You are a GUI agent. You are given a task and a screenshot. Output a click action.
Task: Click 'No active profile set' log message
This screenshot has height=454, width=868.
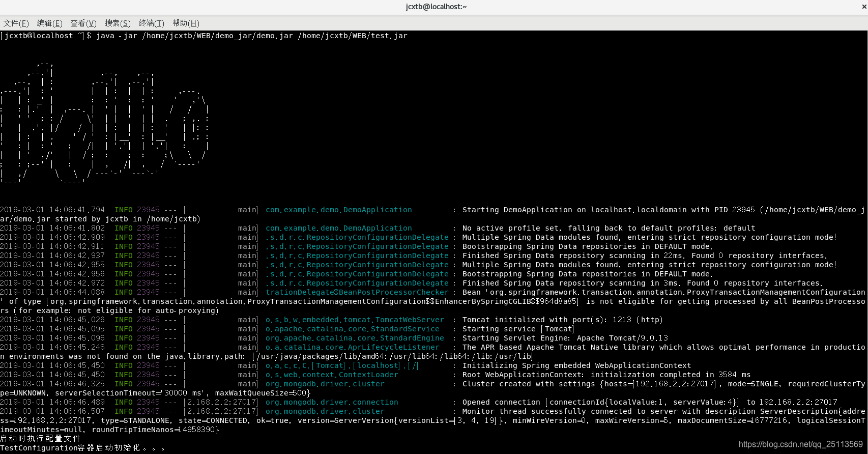click(609, 228)
